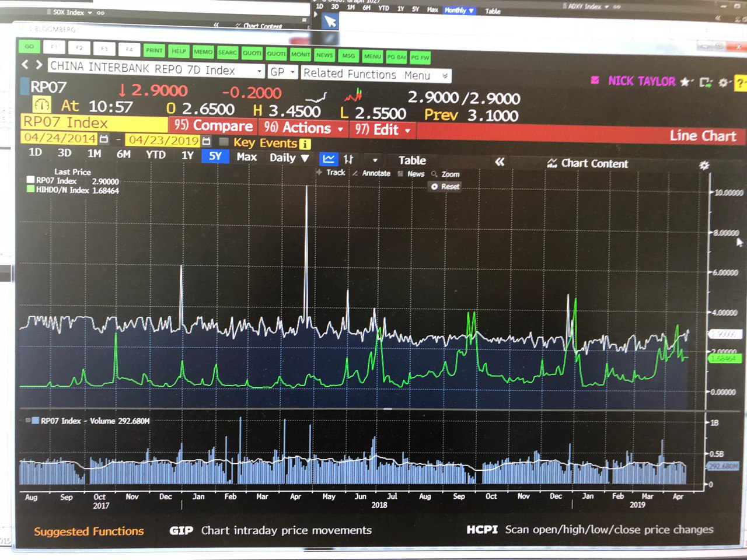The width and height of the screenshot is (747, 560).
Task: Activate the chart Zoom tool
Action: [x=445, y=174]
